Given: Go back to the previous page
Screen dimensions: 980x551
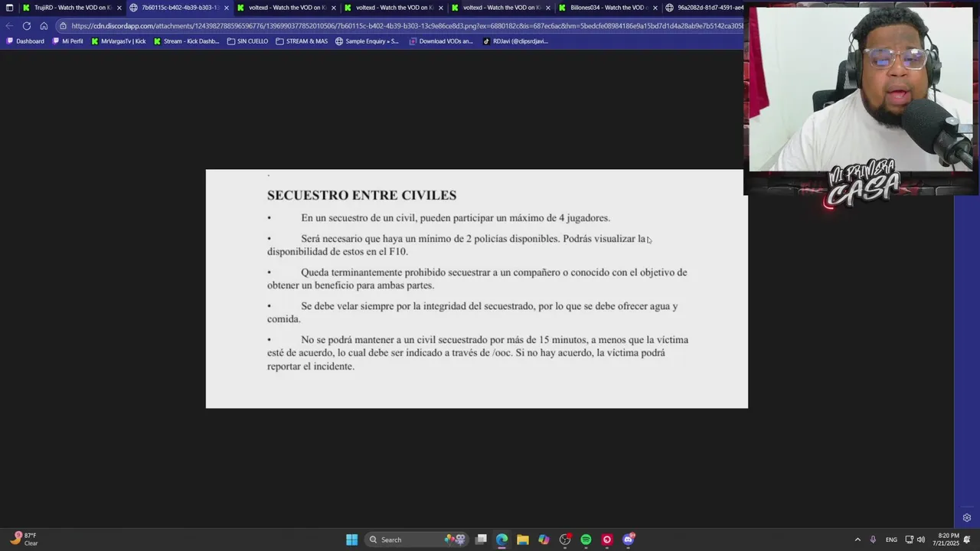Looking at the screenshot, I should pos(9,25).
